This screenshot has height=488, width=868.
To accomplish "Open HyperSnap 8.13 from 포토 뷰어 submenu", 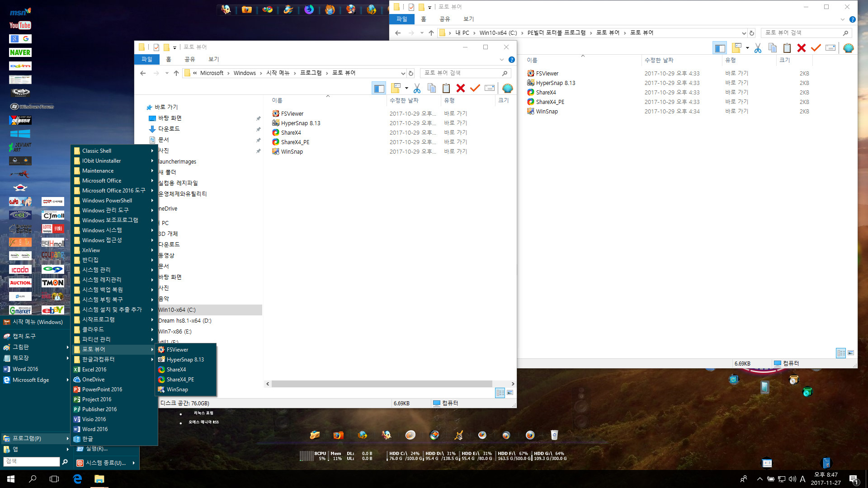I will pos(185,360).
